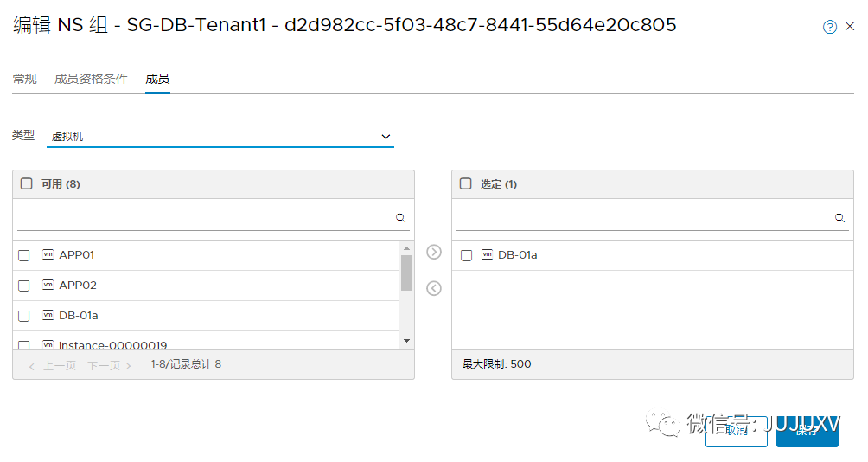Check the APP01 virtual machine checkbox
868x462 pixels.
pyautogui.click(x=24, y=255)
